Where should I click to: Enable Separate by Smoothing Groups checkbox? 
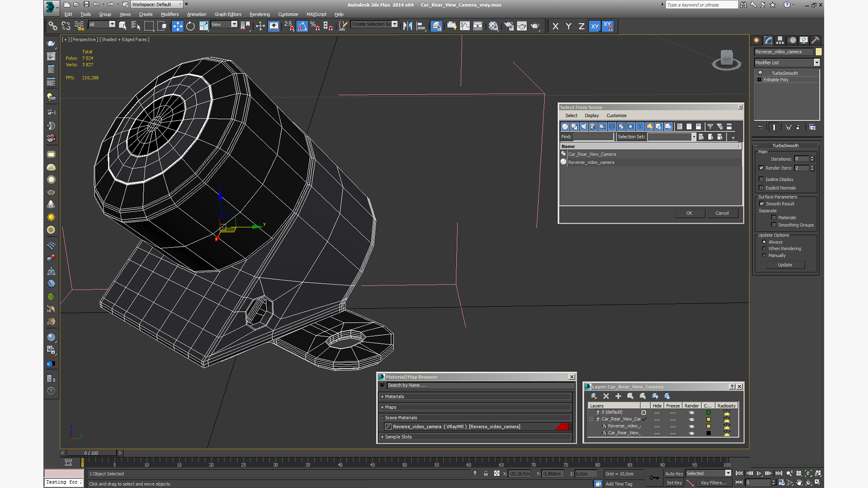774,225
